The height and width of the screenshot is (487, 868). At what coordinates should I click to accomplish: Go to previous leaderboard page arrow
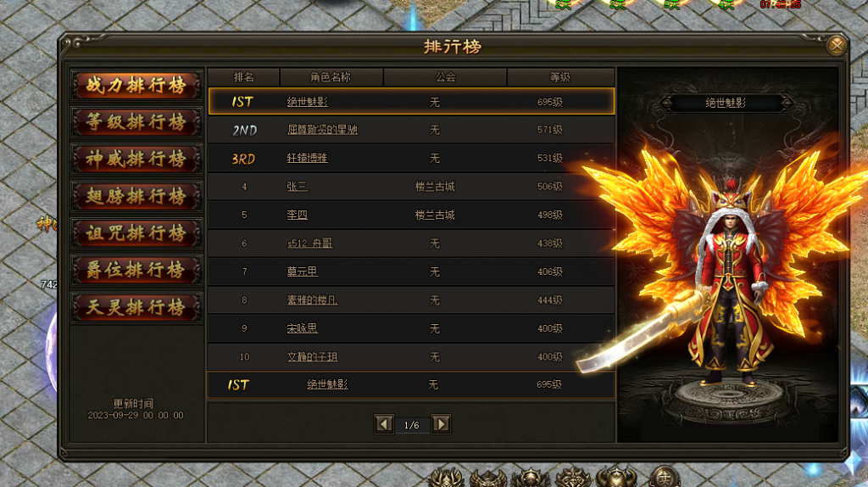click(384, 424)
